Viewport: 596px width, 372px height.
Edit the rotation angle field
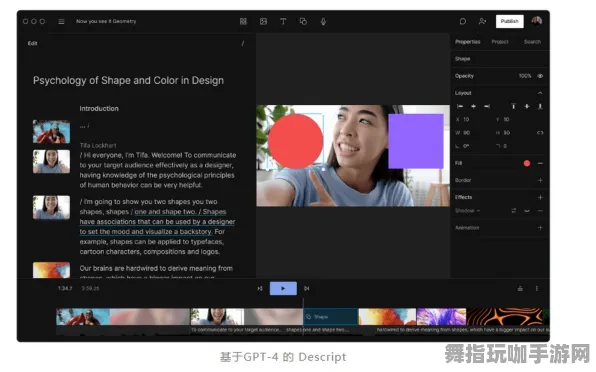coord(463,146)
